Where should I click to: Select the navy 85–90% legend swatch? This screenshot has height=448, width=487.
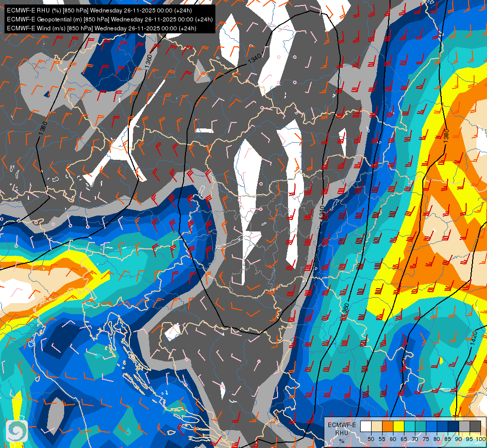point(454,426)
